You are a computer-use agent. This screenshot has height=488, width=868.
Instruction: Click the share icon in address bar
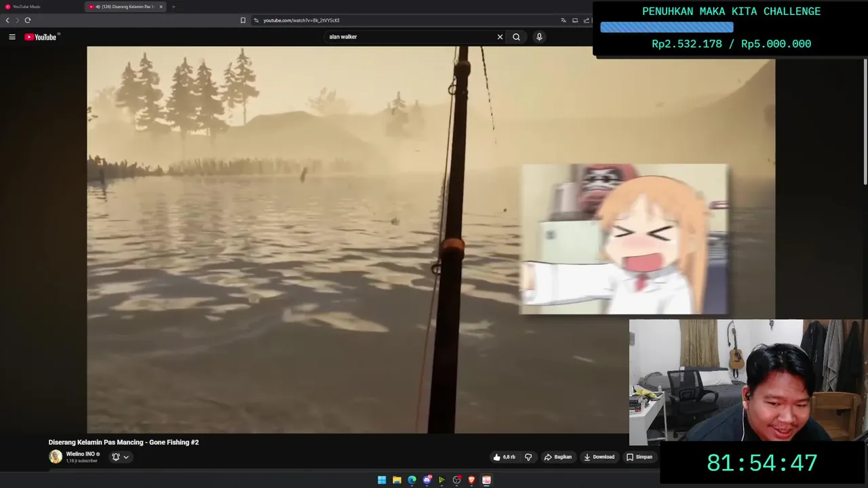[587, 20]
